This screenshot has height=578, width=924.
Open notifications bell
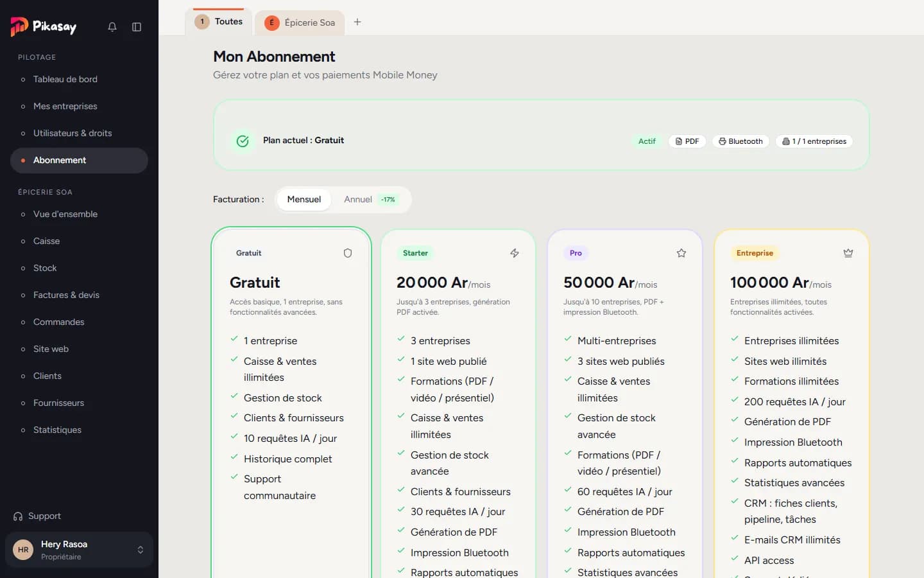[112, 27]
